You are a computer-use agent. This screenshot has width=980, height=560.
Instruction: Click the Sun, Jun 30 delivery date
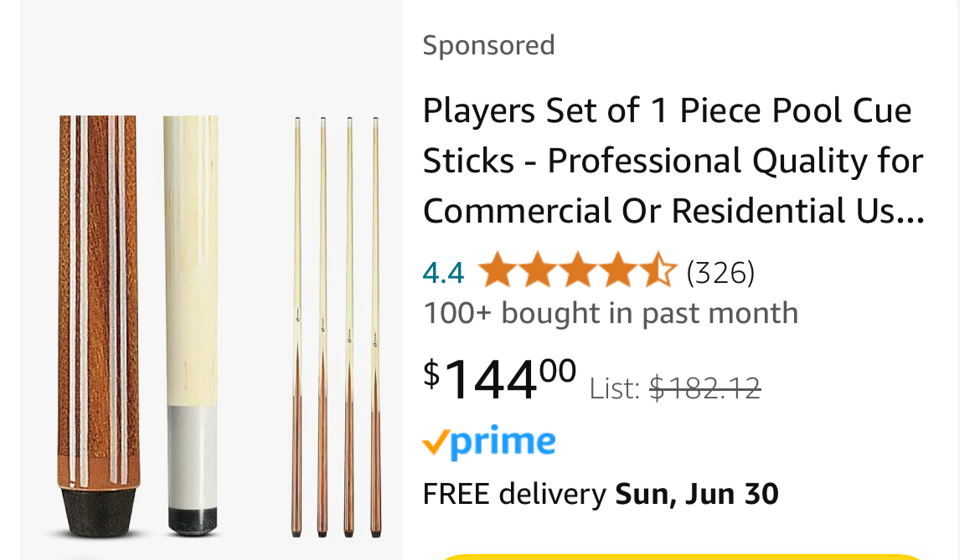(x=697, y=494)
